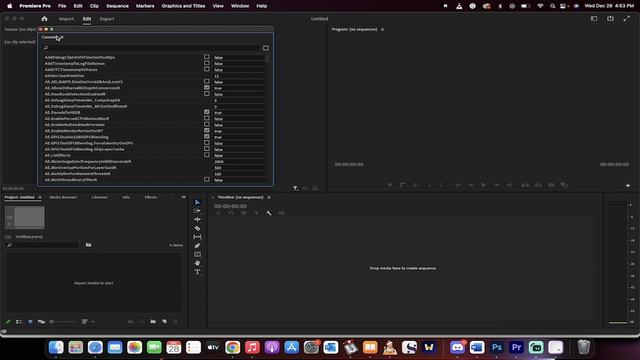
Task: Click the Home icon in header
Action: coord(44,19)
